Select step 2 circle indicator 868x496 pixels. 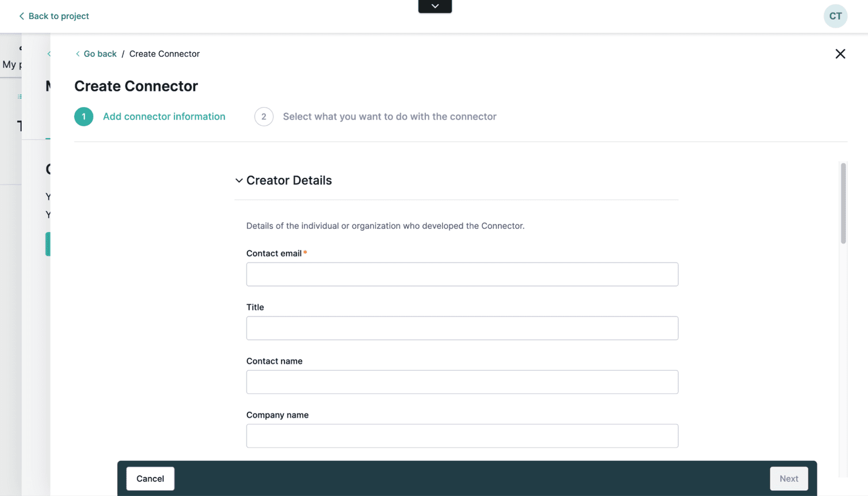(x=264, y=116)
